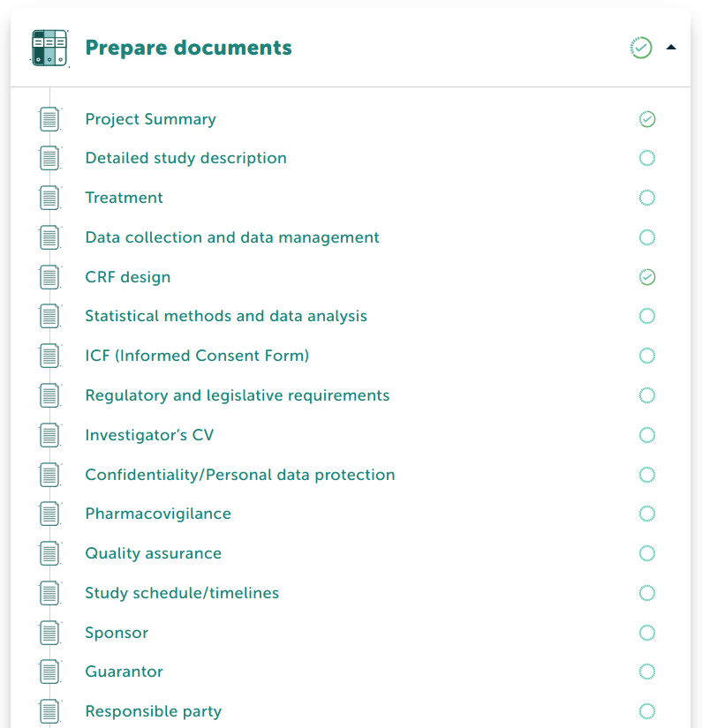Select ICF (Informed Consent Form) item
This screenshot has height=728, width=702.
(x=197, y=356)
